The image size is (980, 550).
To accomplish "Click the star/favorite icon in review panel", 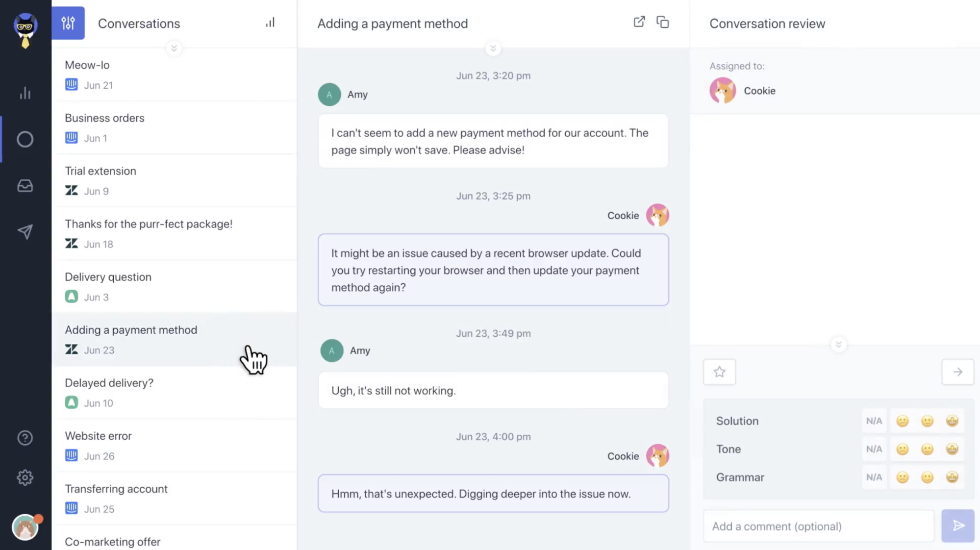I will tap(720, 371).
